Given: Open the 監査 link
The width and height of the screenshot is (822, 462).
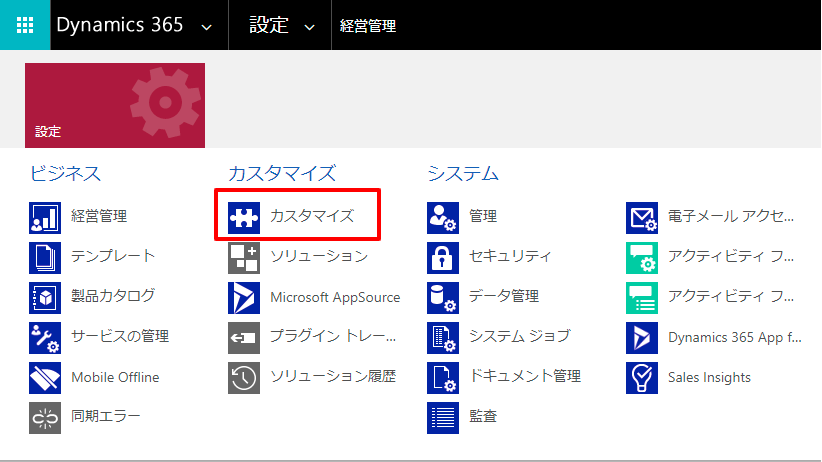Looking at the screenshot, I should (483, 416).
